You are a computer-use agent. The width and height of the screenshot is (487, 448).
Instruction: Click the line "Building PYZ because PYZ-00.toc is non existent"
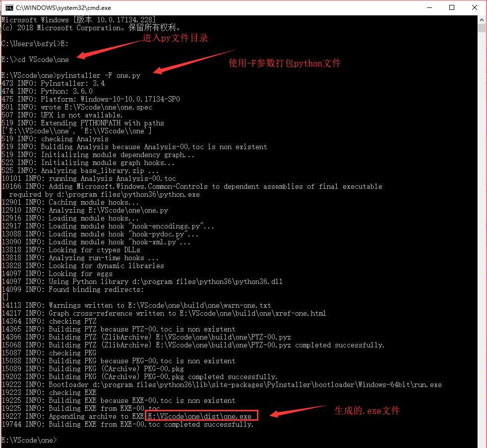(x=142, y=329)
